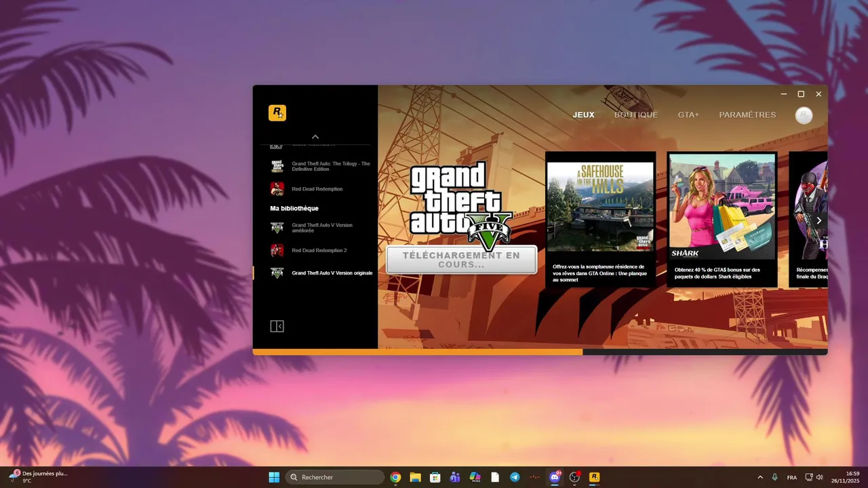The image size is (868, 488).
Task: Advance news carousel with right arrow
Action: pos(819,220)
